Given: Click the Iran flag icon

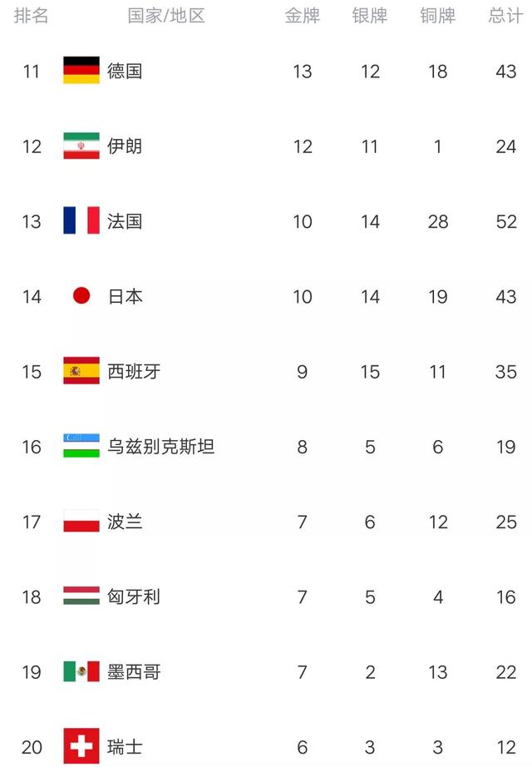Looking at the screenshot, I should pos(81,146).
